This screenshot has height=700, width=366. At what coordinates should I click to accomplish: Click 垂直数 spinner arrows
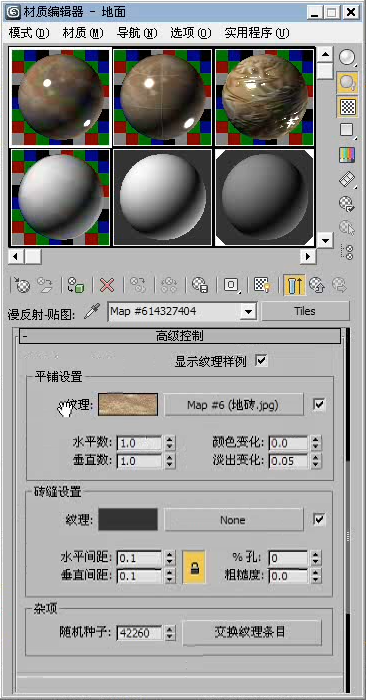tap(170, 461)
